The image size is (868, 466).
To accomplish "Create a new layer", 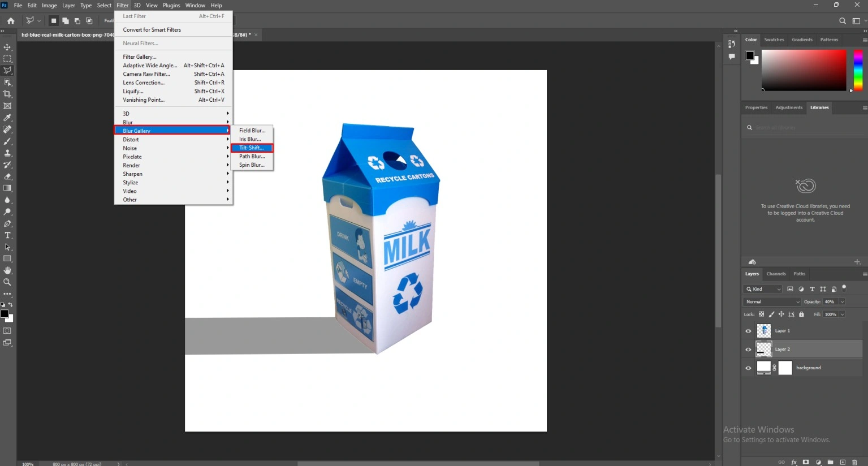I will click(843, 462).
